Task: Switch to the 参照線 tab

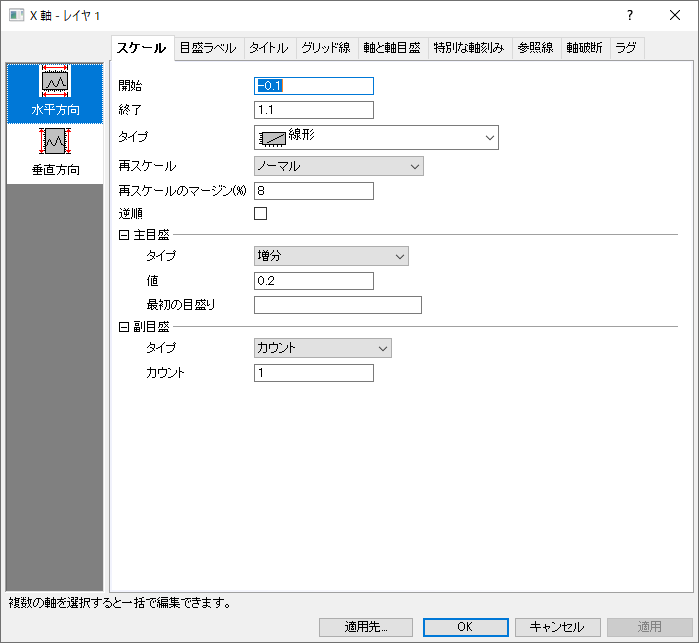Action: (x=535, y=48)
